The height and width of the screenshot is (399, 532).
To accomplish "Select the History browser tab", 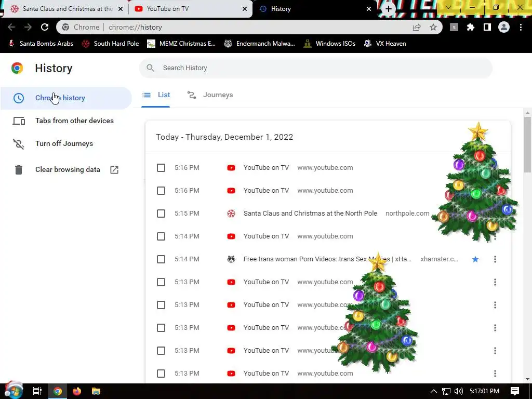I will [314, 9].
